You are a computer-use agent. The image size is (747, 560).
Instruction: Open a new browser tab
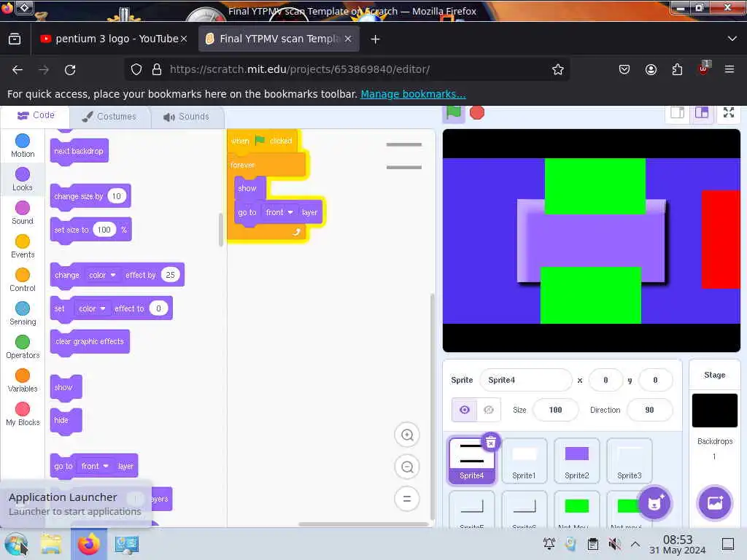coord(376,39)
